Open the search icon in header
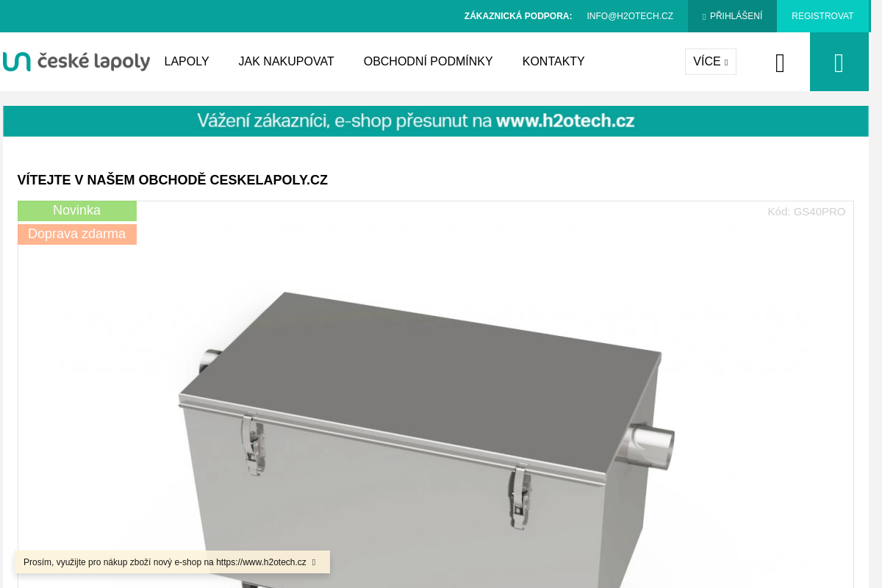This screenshot has height=588, width=882. point(780,63)
